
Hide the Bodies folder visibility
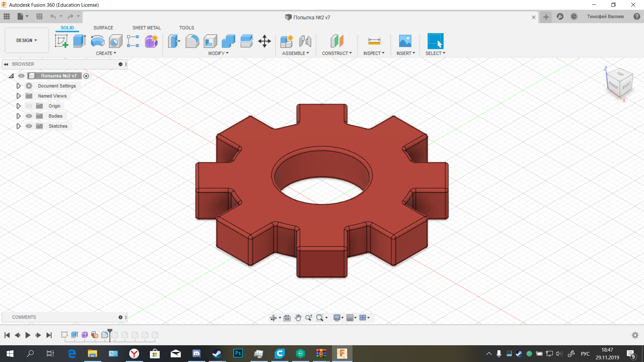coord(29,116)
